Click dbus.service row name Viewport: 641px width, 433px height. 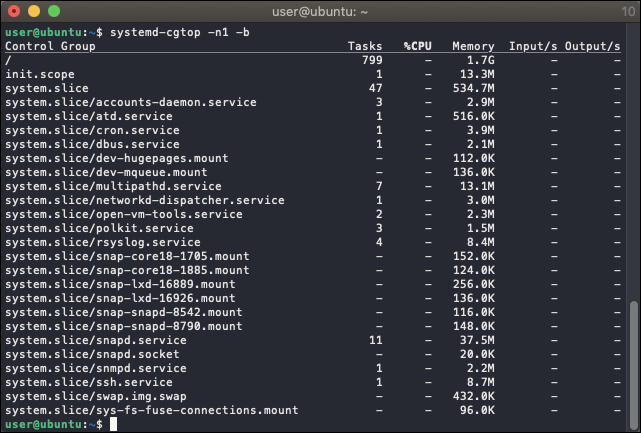point(92,144)
